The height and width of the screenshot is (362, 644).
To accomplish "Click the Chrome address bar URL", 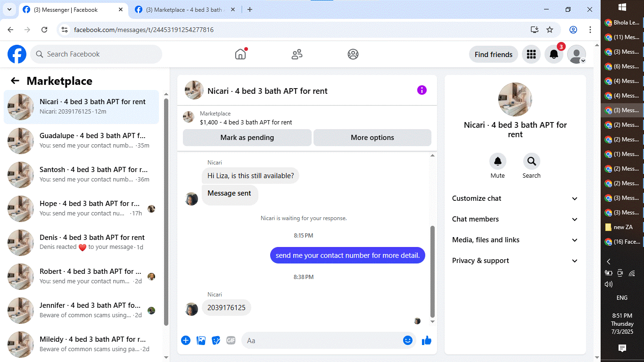I will point(144,30).
